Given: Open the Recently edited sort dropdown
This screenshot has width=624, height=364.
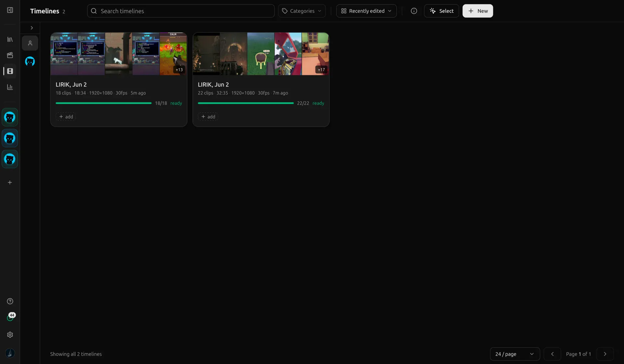Looking at the screenshot, I should (x=366, y=11).
